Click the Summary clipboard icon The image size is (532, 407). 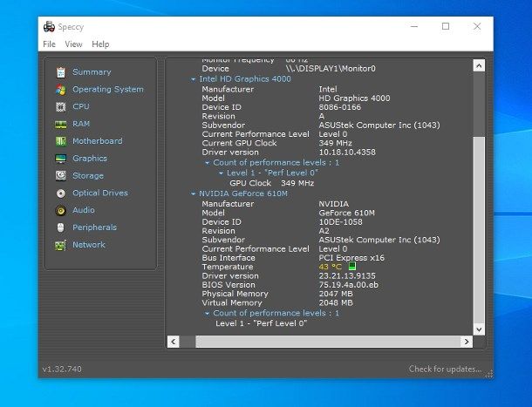(x=61, y=72)
